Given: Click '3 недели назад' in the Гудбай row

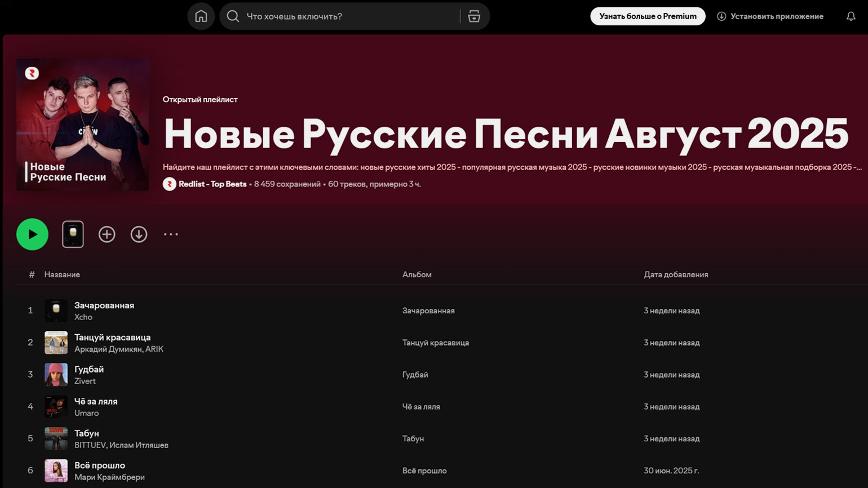Looking at the screenshot, I should click(672, 375).
